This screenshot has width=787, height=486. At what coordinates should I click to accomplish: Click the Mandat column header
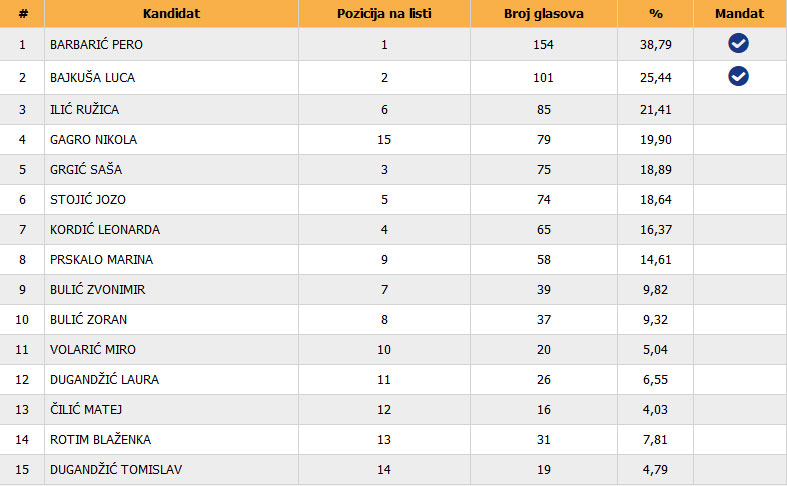pos(739,14)
